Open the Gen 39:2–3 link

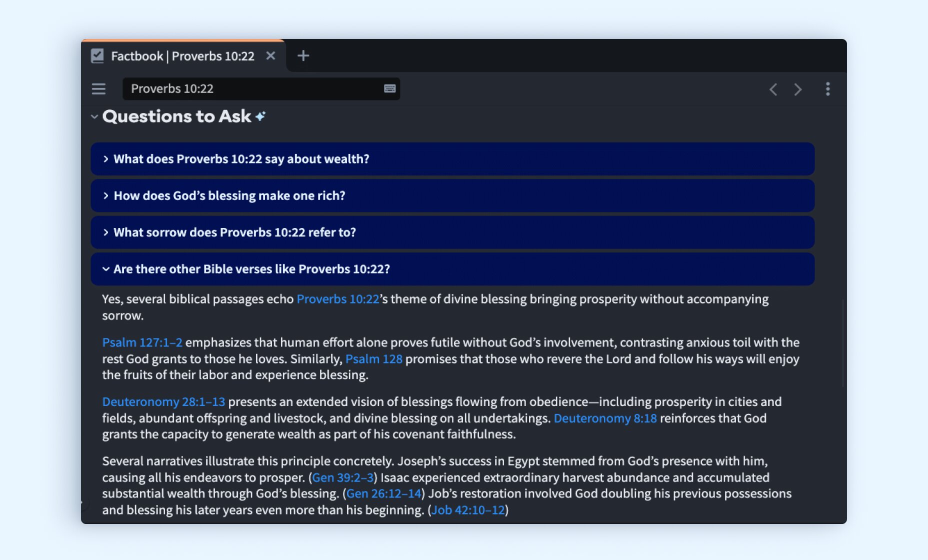click(x=343, y=477)
